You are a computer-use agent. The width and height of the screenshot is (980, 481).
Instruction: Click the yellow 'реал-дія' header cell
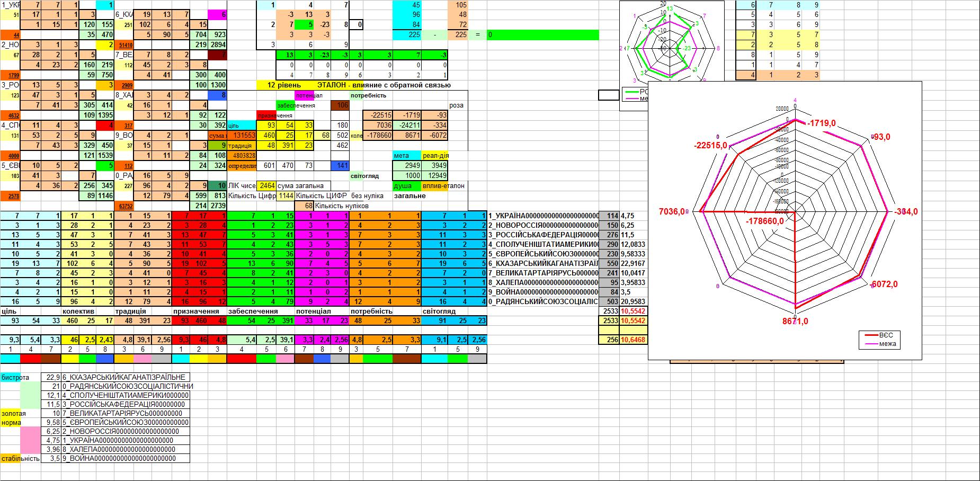435,156
